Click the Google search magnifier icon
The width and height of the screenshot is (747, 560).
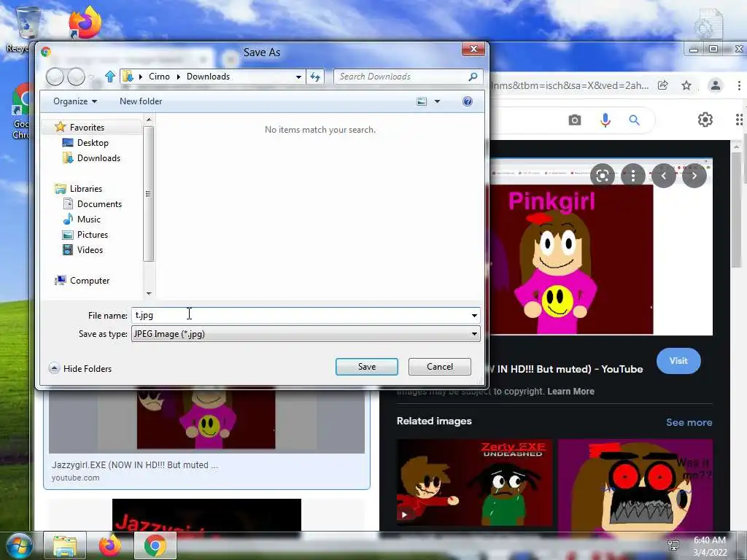click(634, 120)
